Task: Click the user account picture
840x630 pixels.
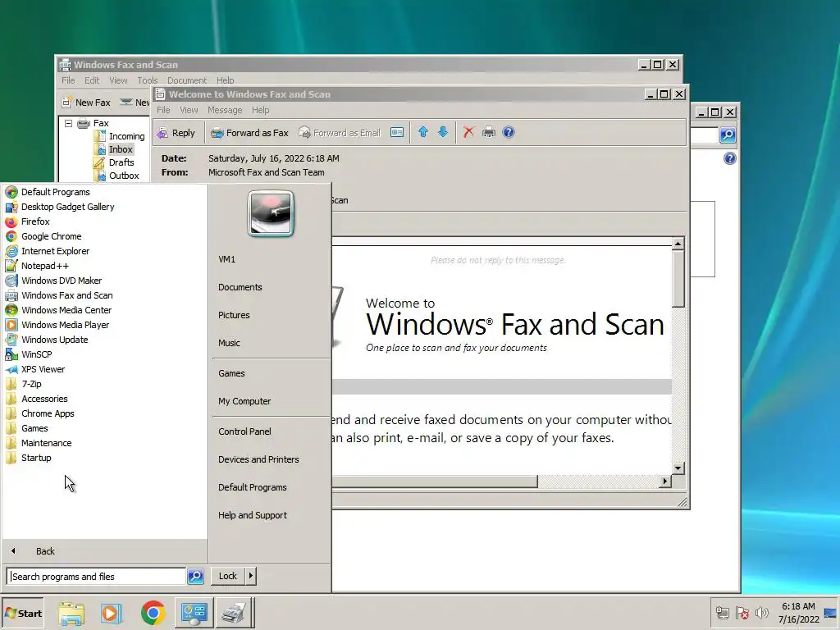Action: pyautogui.click(x=271, y=213)
